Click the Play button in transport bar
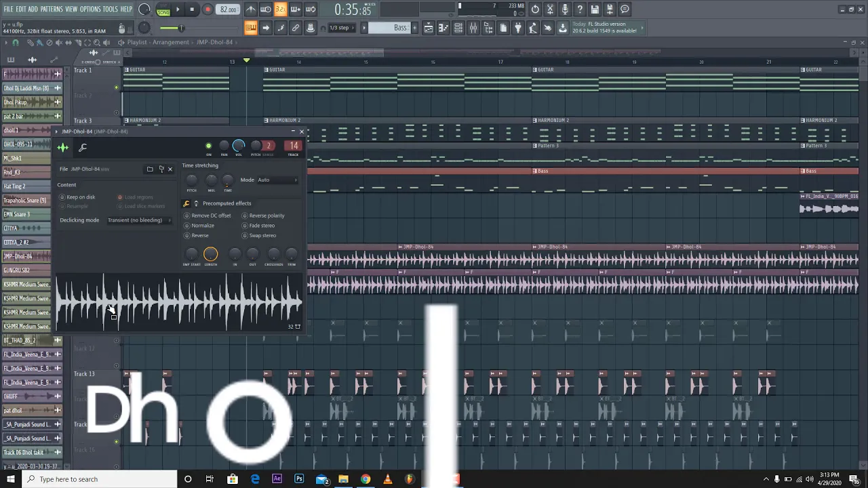The image size is (868, 488). tap(178, 9)
